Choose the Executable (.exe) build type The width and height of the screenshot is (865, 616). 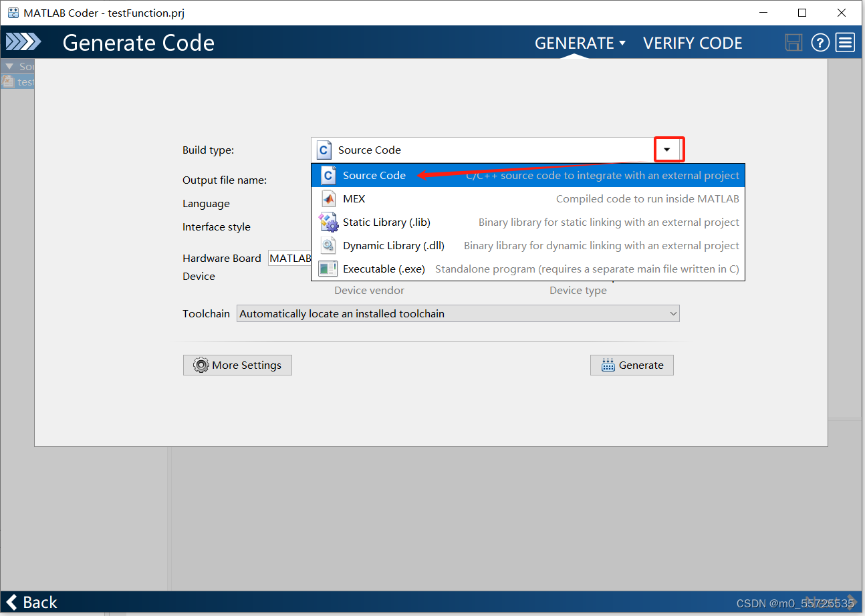click(x=384, y=269)
